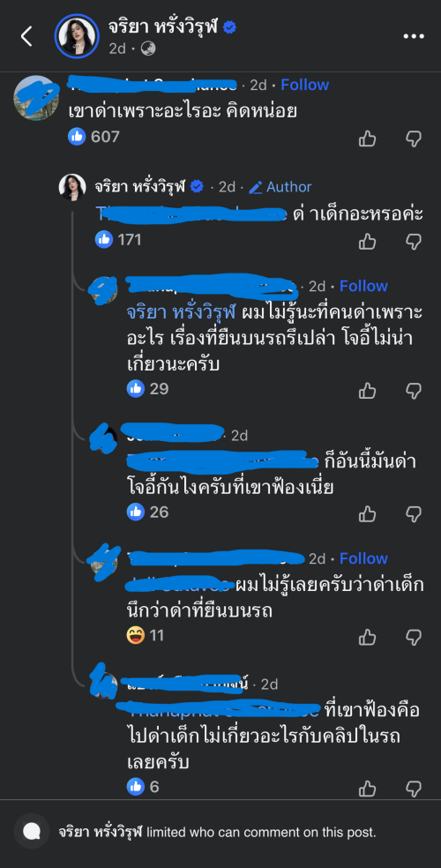Dislike the top comment with 607 reactions
This screenshot has height=868, width=441.
coord(414,138)
